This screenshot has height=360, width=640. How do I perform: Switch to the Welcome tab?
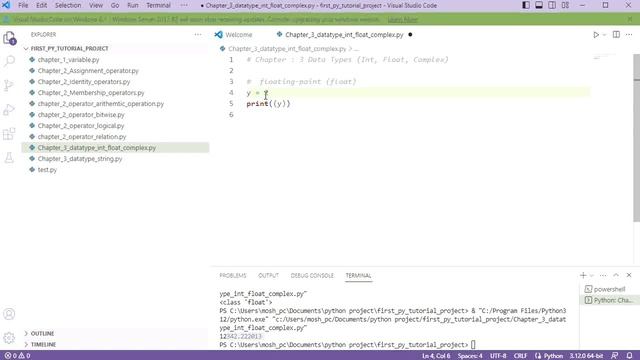coord(238,35)
